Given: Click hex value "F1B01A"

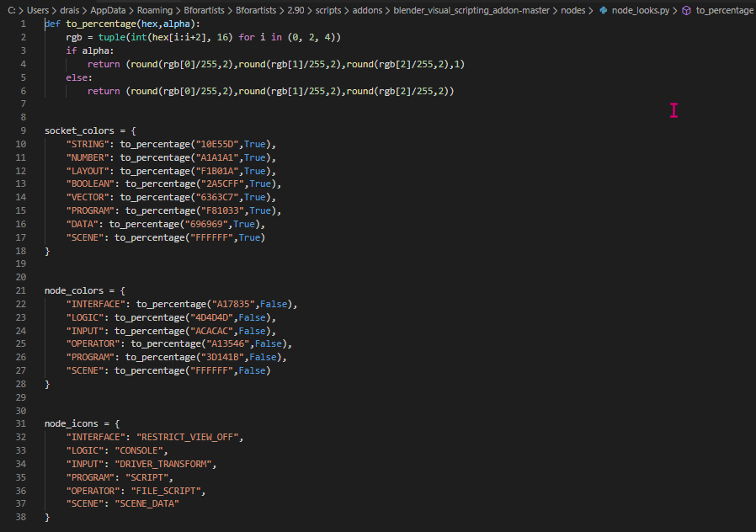Looking at the screenshot, I should [216, 171].
